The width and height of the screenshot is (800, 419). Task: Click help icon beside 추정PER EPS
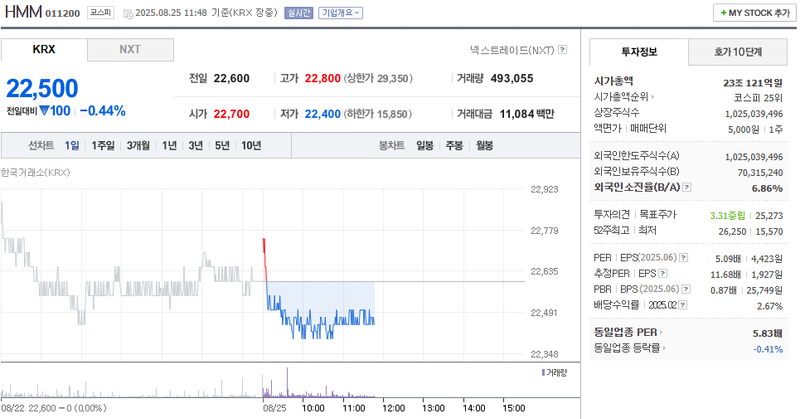pyautogui.click(x=662, y=274)
